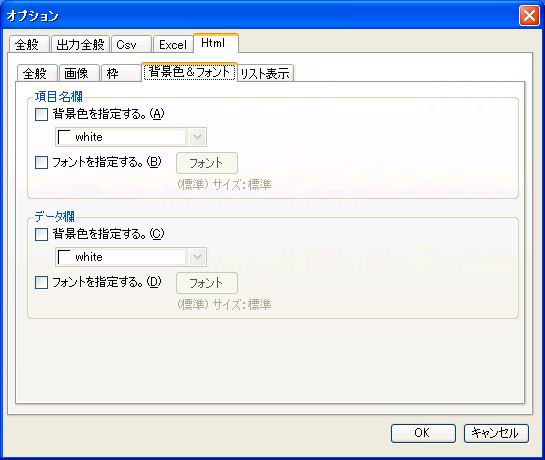Open the データ欄 white color dropdown arrow
The width and height of the screenshot is (545, 460).
[197, 257]
